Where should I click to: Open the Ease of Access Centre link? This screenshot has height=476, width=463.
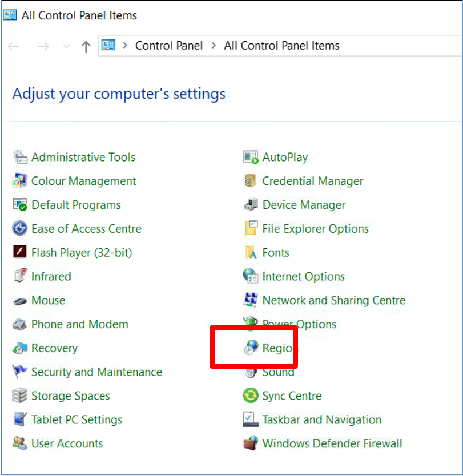click(86, 229)
